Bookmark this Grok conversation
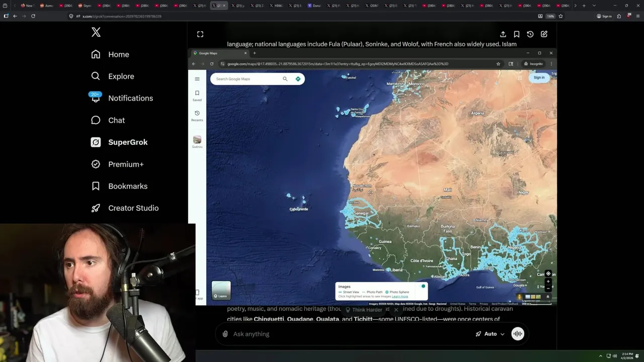The height and width of the screenshot is (362, 644). click(516, 34)
